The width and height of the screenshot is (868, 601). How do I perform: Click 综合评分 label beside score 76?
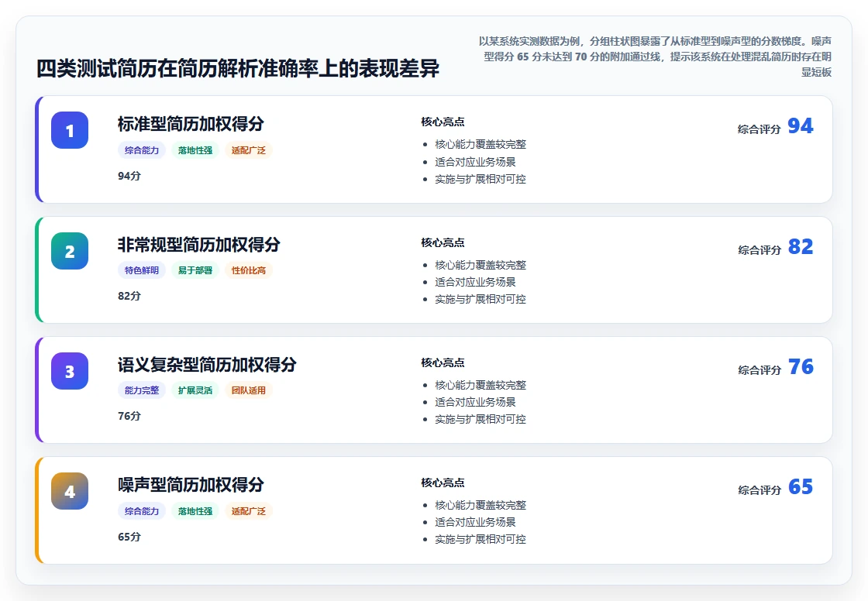(759, 370)
